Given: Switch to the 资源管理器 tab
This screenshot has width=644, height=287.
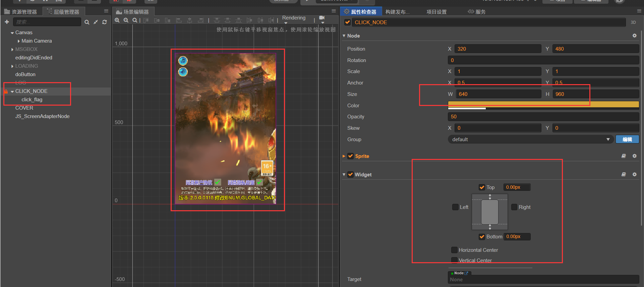Looking at the screenshot, I should (x=21, y=12).
